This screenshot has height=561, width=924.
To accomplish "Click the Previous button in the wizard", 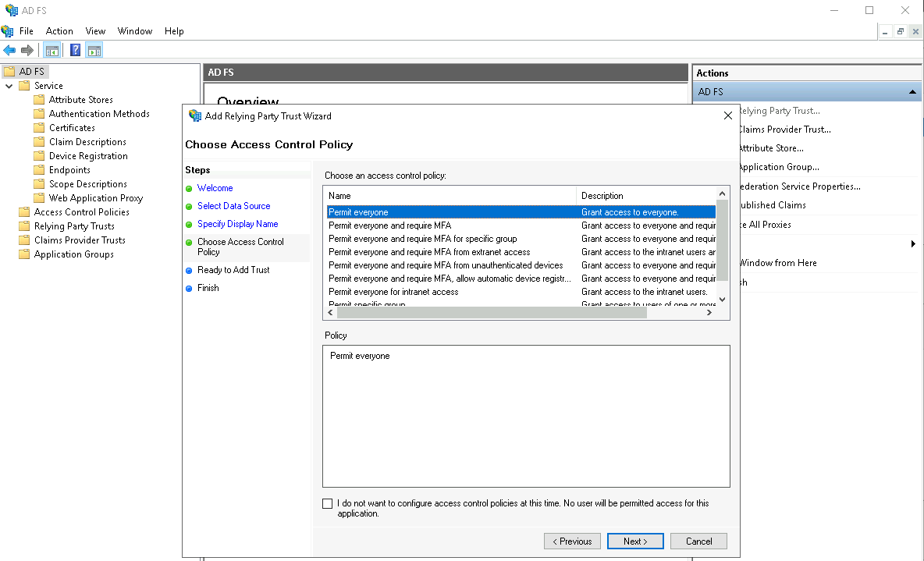I will 572,541.
